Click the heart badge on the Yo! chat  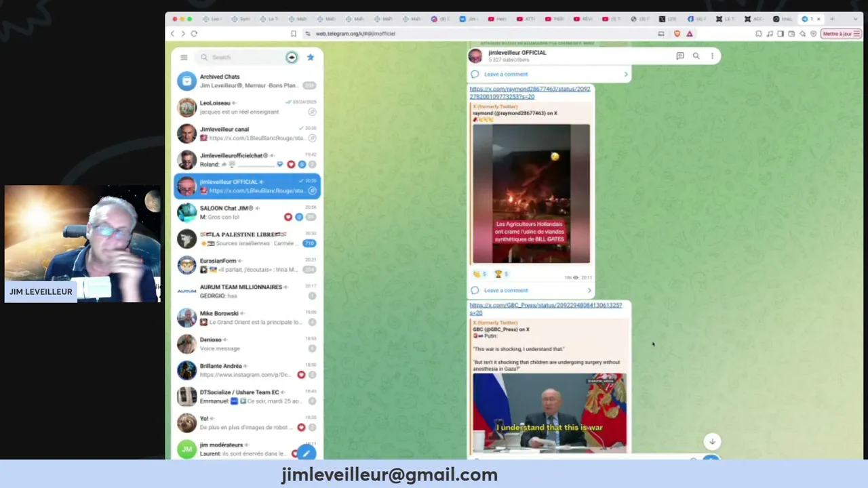pyautogui.click(x=301, y=428)
